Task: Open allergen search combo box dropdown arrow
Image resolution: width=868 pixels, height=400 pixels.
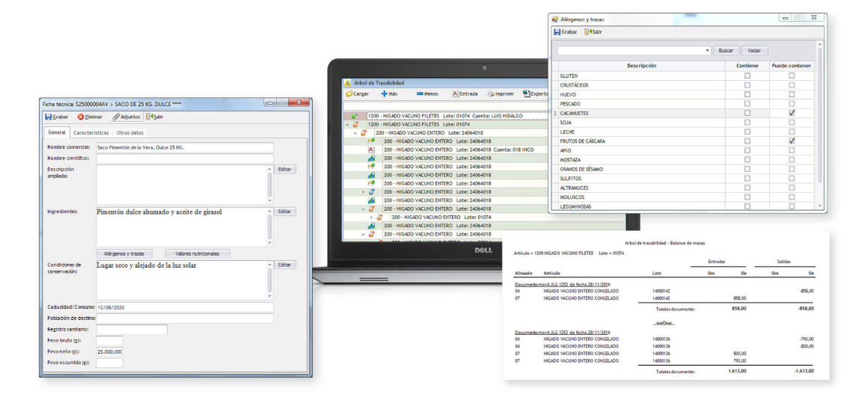Action: [707, 50]
